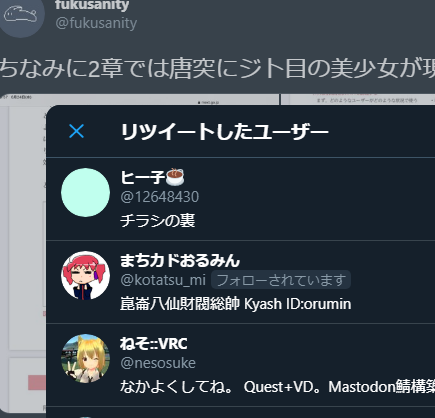Click the fukusanity author name
The width and height of the screenshot is (435, 418).
[x=92, y=5]
